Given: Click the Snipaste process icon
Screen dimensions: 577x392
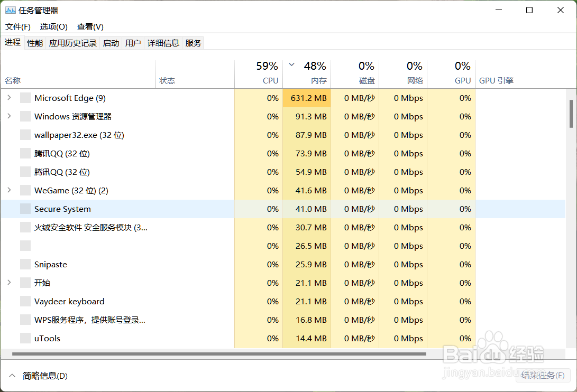Looking at the screenshot, I should (25, 264).
